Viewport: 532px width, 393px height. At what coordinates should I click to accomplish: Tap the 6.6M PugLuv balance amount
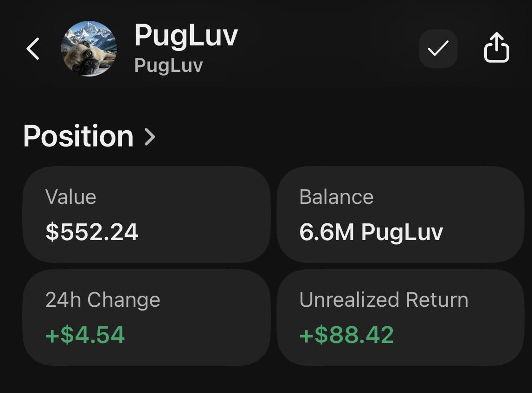tap(371, 232)
